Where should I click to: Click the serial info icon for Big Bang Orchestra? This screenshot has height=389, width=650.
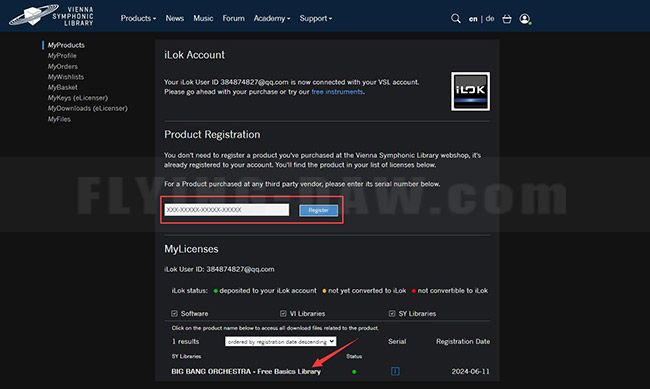pos(395,371)
